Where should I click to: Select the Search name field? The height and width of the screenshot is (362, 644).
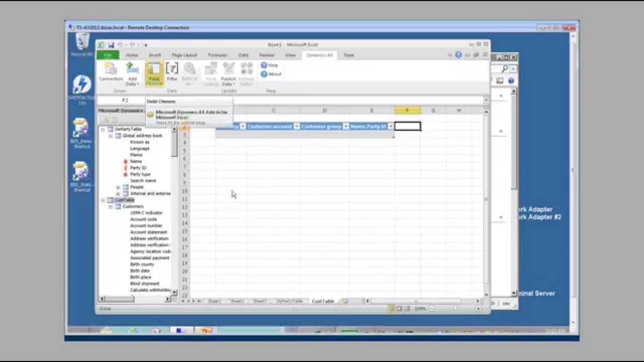[143, 180]
